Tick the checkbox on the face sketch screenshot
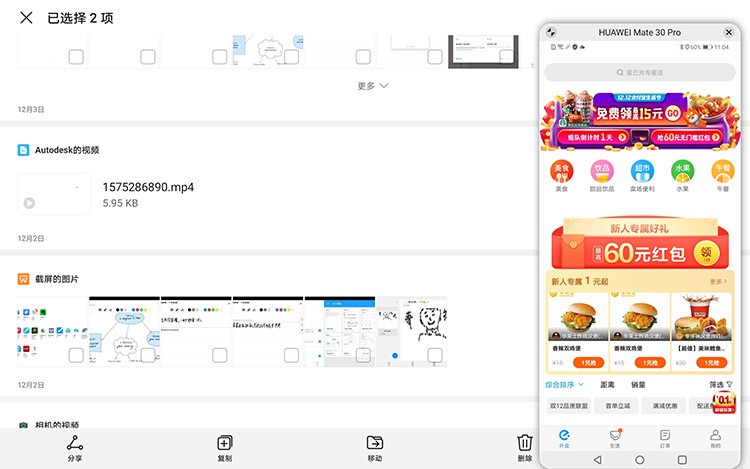Viewport: 750px width, 469px height. (435, 355)
